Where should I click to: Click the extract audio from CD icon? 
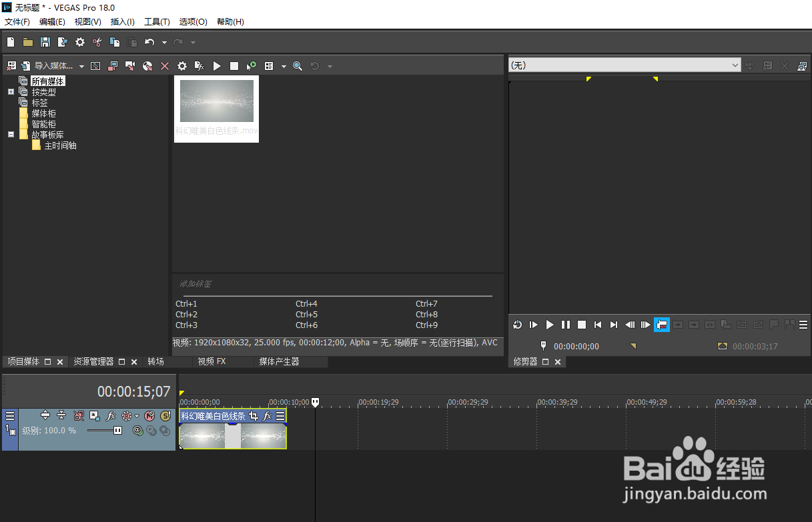click(147, 66)
